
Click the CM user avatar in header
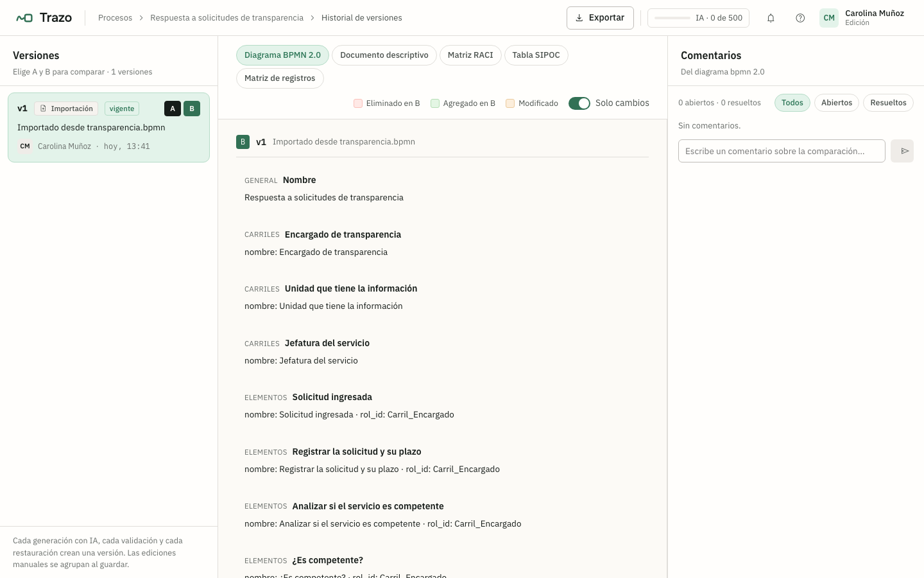click(x=829, y=18)
